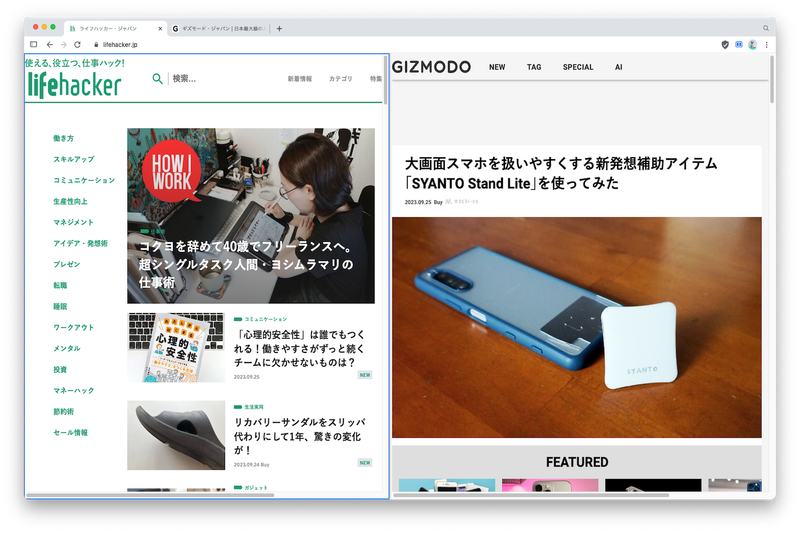Click the lifehacker logo
The height and width of the screenshot is (533, 800).
(74, 85)
